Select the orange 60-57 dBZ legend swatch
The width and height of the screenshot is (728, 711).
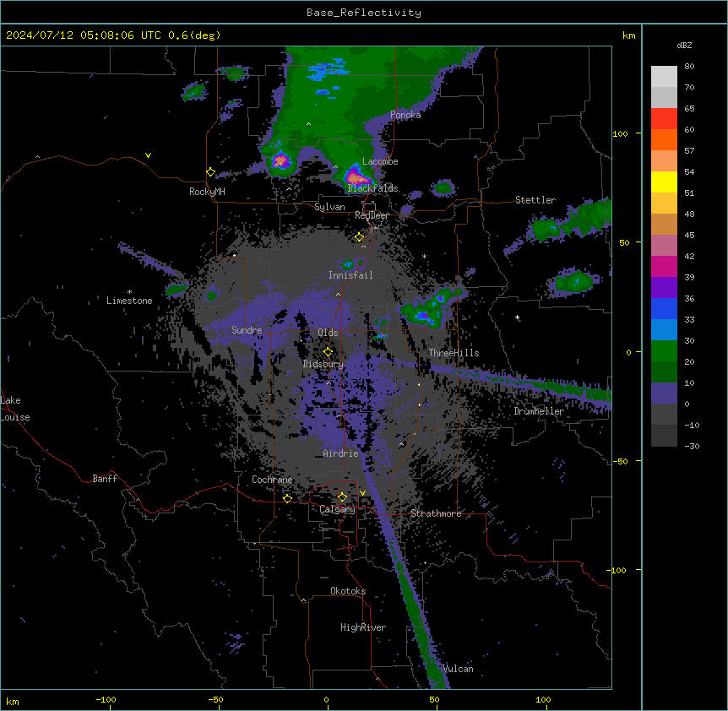[x=664, y=139]
